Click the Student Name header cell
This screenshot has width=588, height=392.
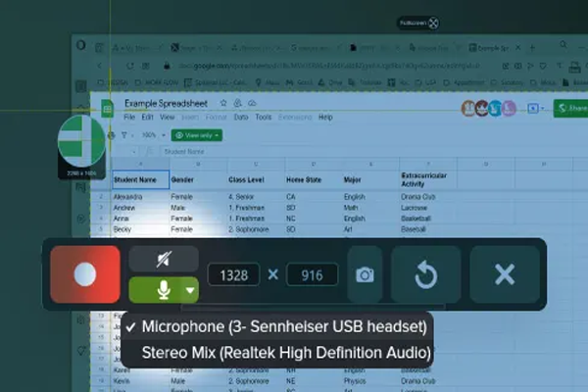134,180
